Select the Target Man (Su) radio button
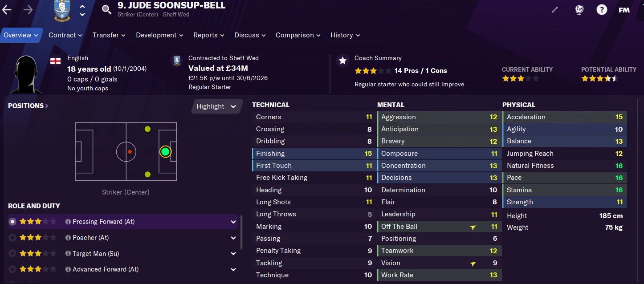This screenshot has width=644, height=284. click(x=12, y=254)
